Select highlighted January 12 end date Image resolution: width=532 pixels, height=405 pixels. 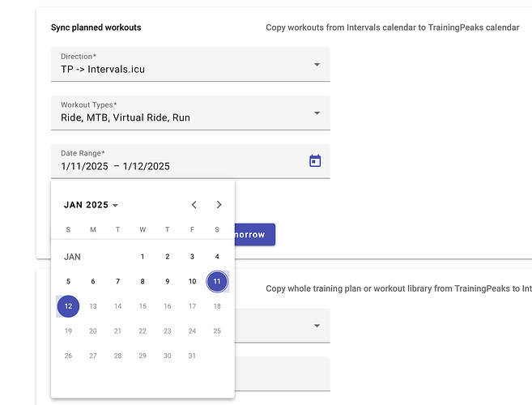[x=68, y=306]
